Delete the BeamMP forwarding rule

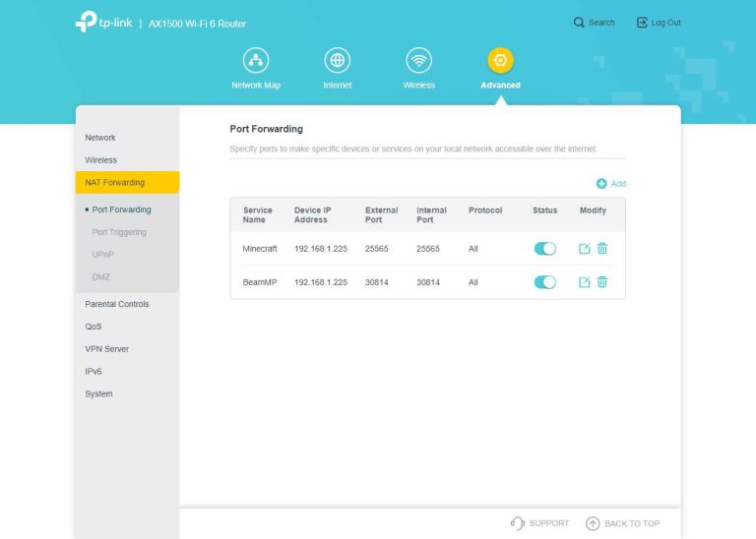(x=602, y=282)
